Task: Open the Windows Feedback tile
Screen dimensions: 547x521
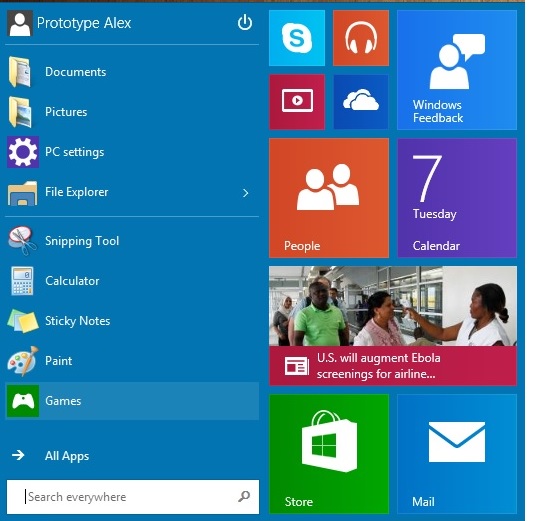Action: tap(457, 70)
